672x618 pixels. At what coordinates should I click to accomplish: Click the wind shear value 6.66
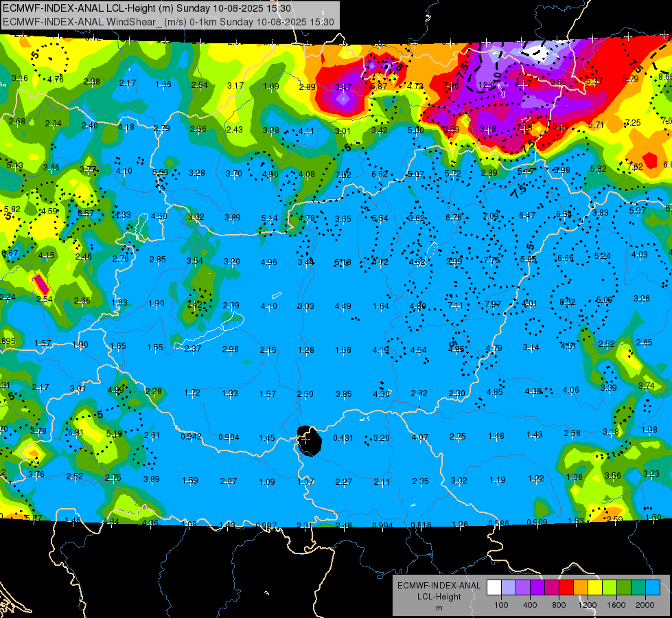click(566, 257)
